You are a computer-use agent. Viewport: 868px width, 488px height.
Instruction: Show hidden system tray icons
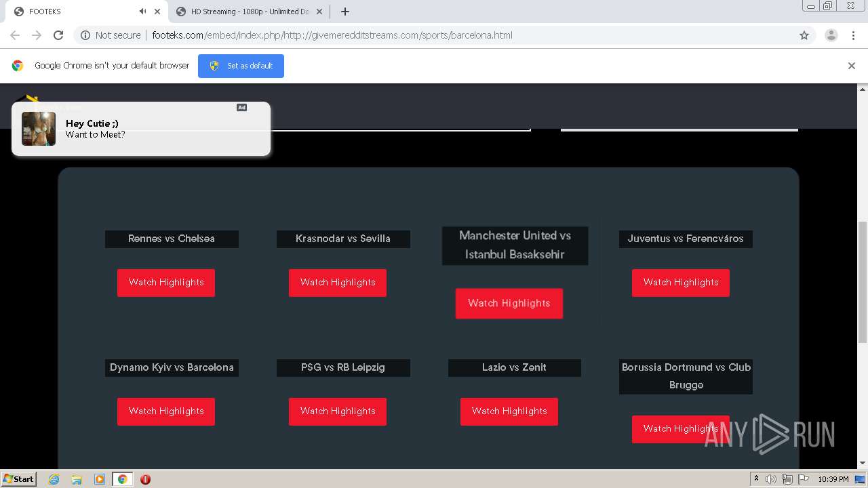click(756, 479)
